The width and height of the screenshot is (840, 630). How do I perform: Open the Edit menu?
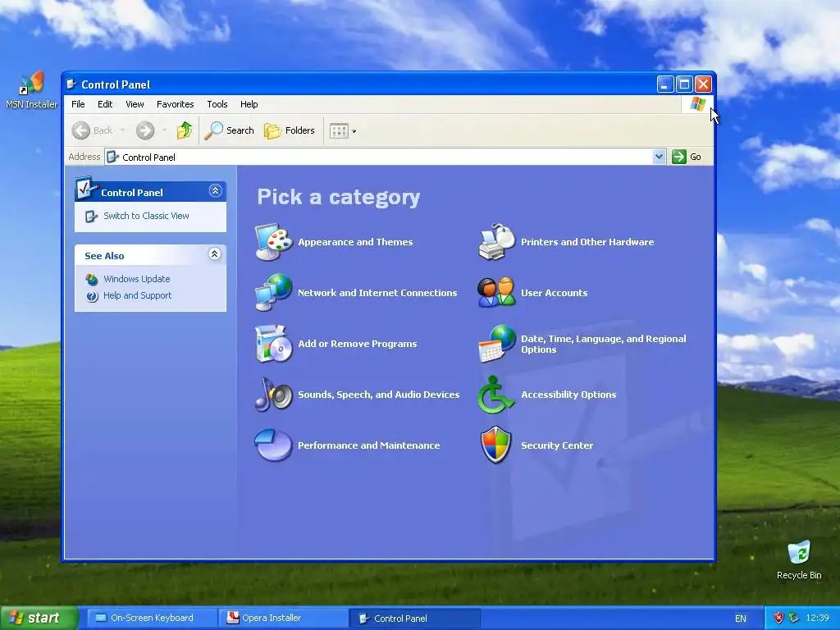(x=105, y=104)
